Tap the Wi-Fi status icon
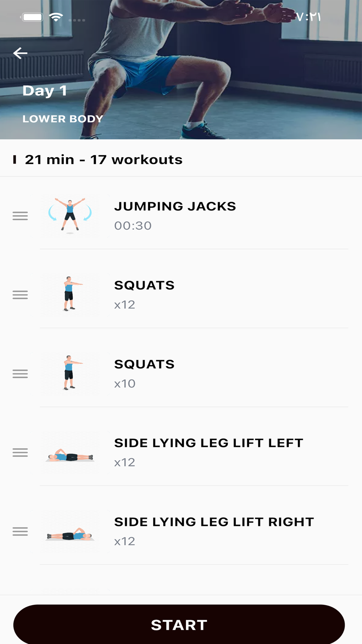This screenshot has height=644, width=362. [56, 17]
